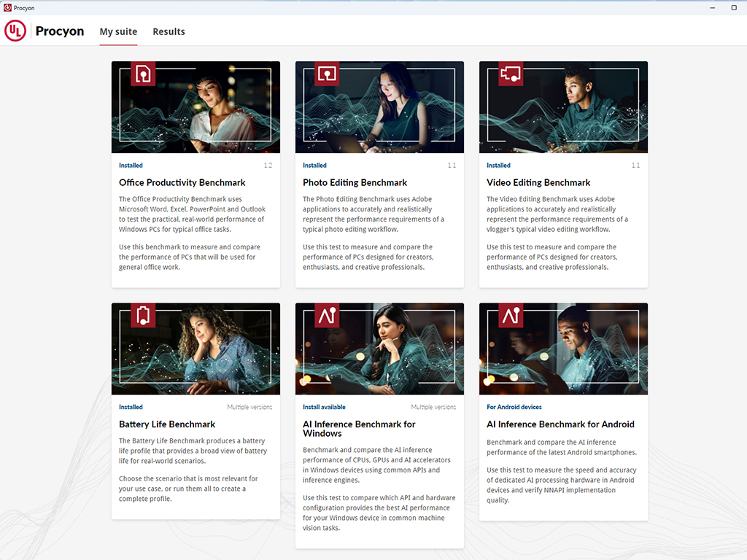Click the Photo Editing red icon badge
Image resolution: width=747 pixels, height=560 pixels.
pos(327,74)
